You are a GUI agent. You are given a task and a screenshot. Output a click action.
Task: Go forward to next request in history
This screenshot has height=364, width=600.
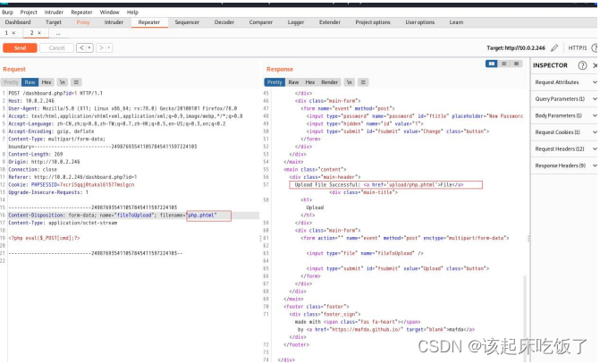[x=101, y=47]
